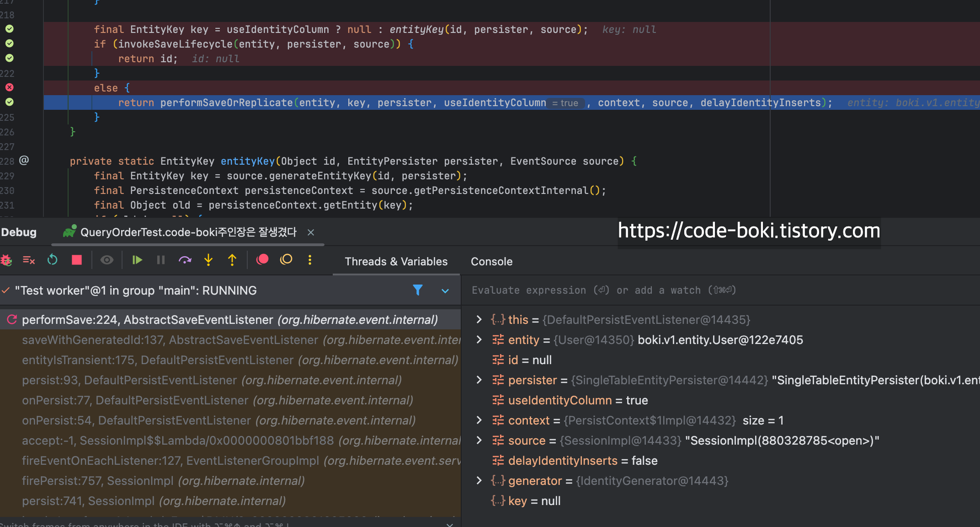The height and width of the screenshot is (527, 980).
Task: Click the Rerun debug bug icon
Action: (6, 260)
